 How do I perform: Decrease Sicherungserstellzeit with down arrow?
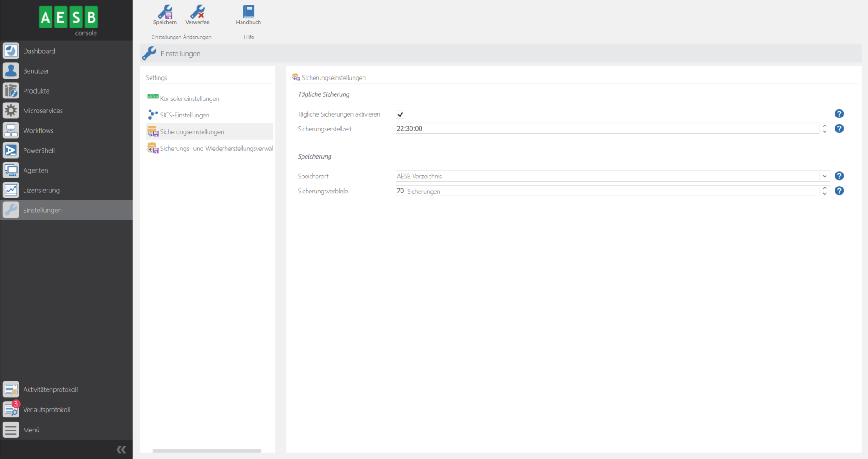(x=825, y=131)
